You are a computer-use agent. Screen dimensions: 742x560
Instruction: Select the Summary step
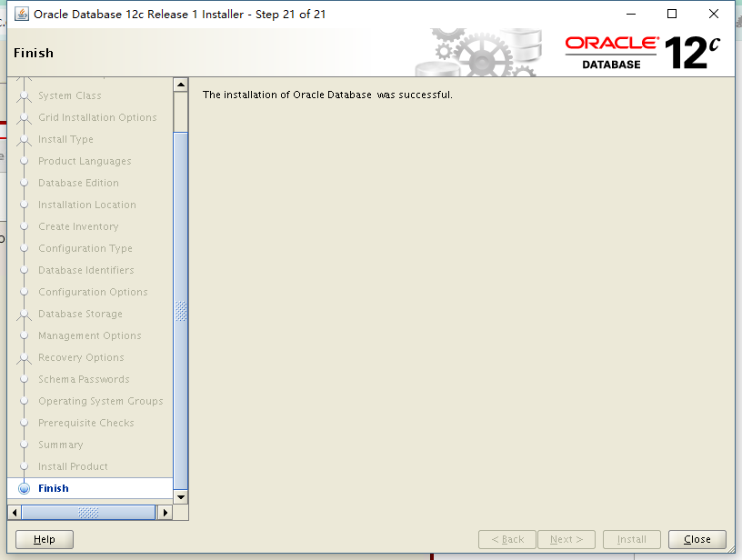(61, 445)
